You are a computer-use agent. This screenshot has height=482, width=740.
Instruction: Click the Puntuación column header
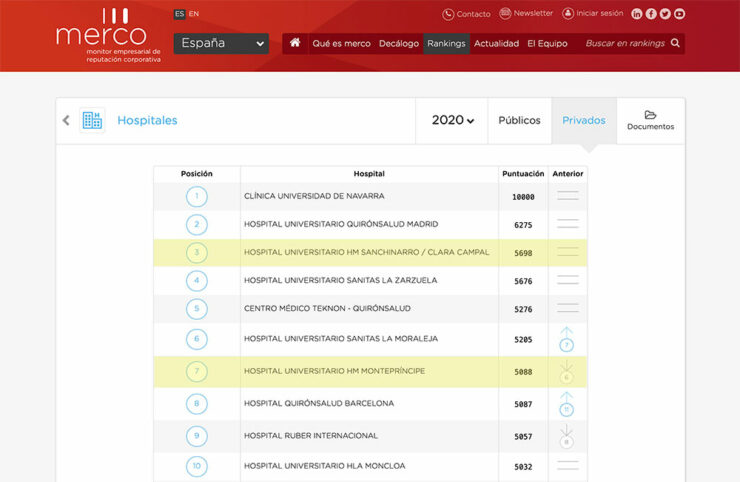523,174
